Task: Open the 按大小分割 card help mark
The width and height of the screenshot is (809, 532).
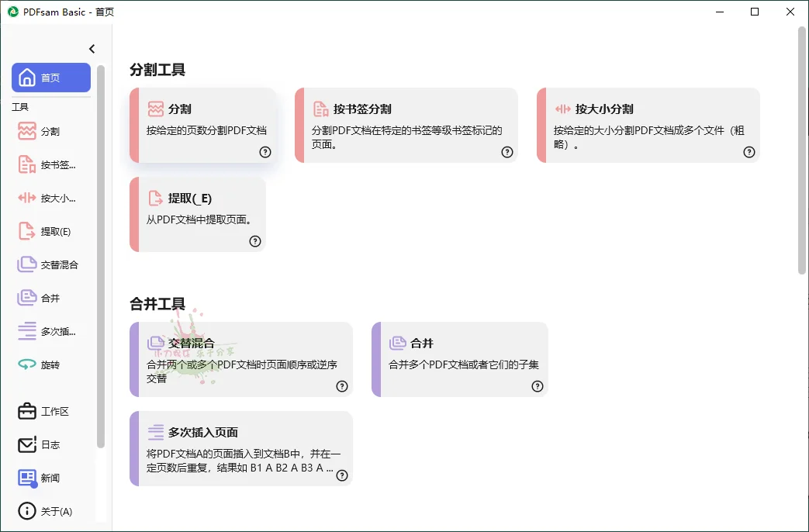Action: [x=749, y=153]
